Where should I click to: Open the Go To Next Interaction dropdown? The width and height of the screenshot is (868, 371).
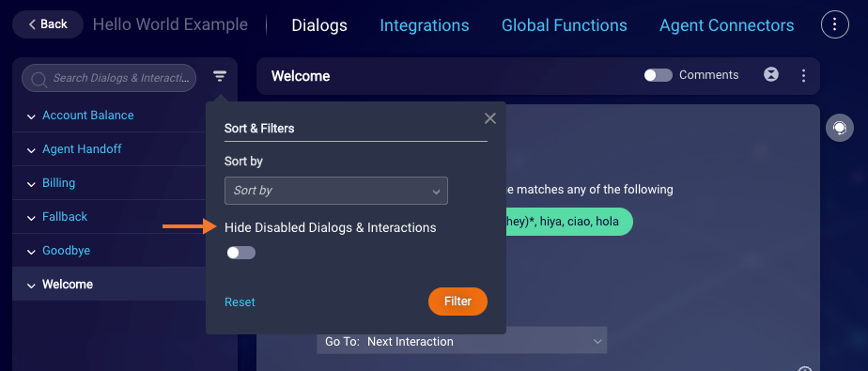click(x=461, y=341)
